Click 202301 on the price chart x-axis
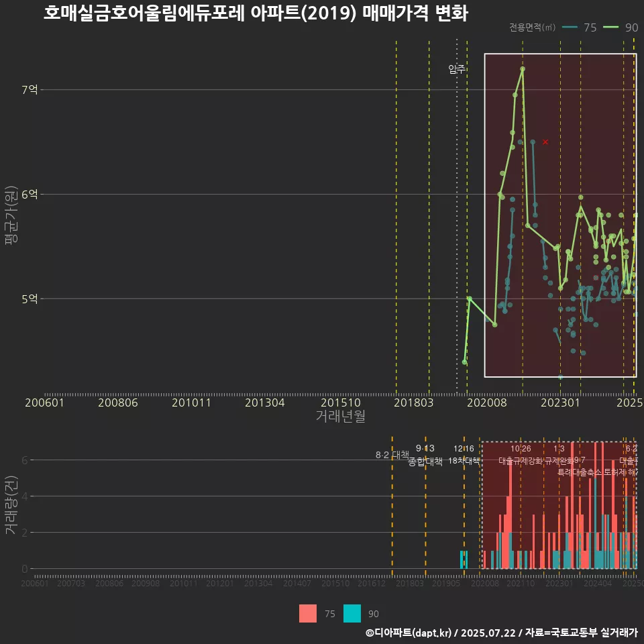This screenshot has height=644, width=644. (560, 402)
